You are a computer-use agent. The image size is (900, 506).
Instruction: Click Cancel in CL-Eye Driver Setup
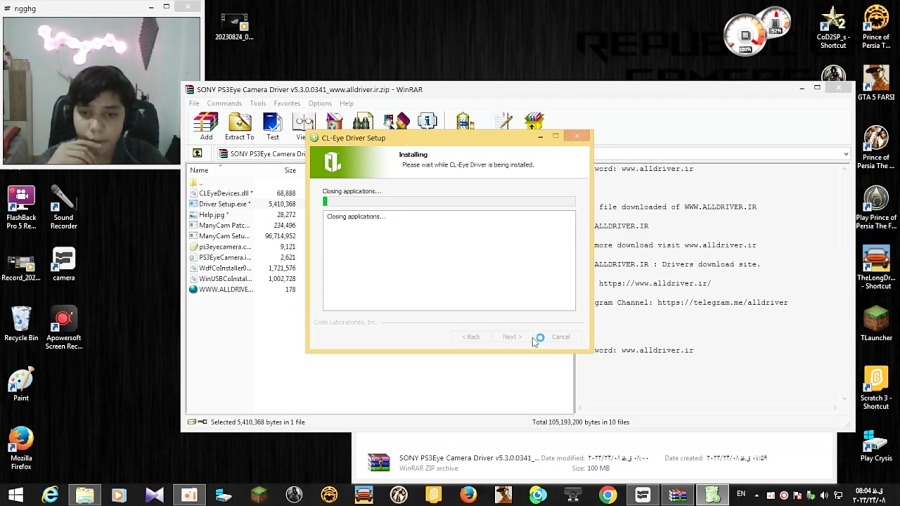coord(561,337)
